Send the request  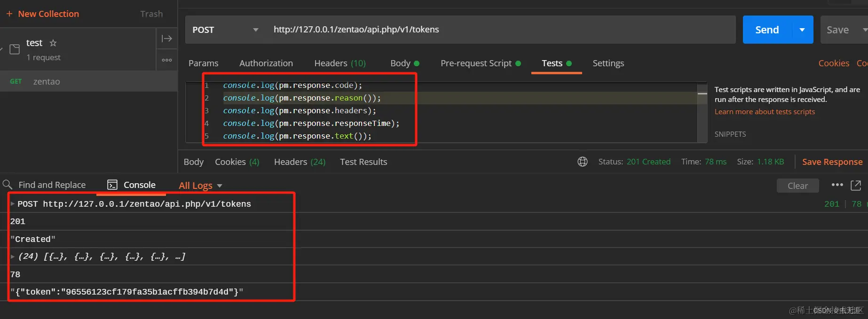tap(767, 30)
